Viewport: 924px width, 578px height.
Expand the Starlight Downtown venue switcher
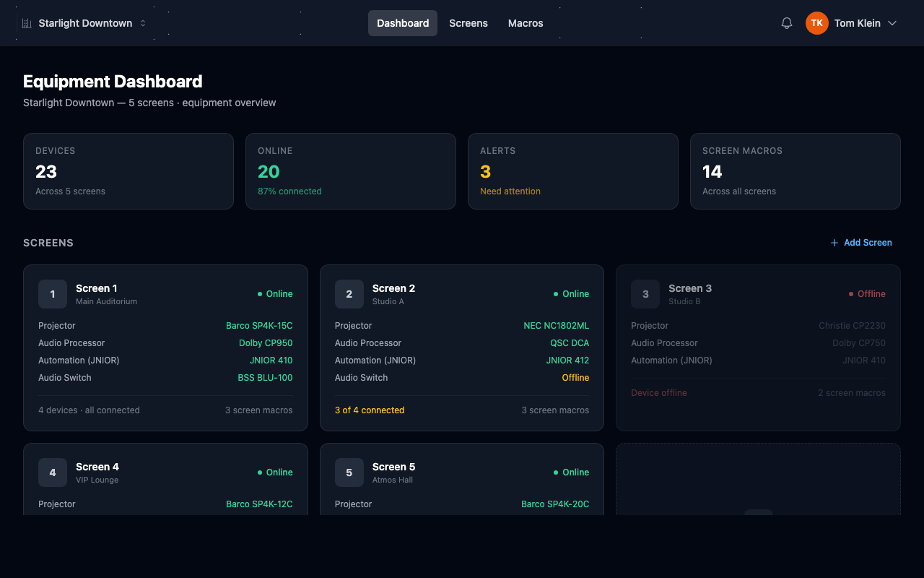[x=143, y=23]
